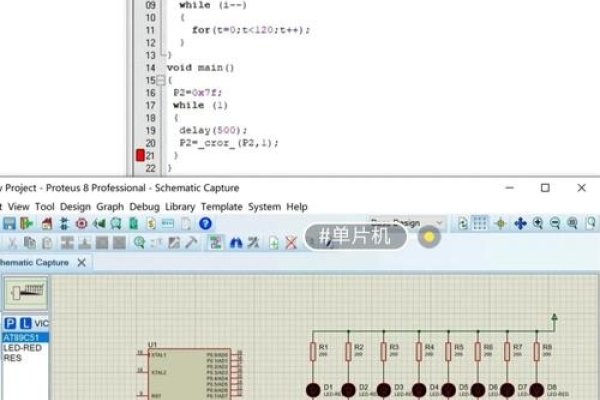Click the Close Project door icon

(26, 223)
